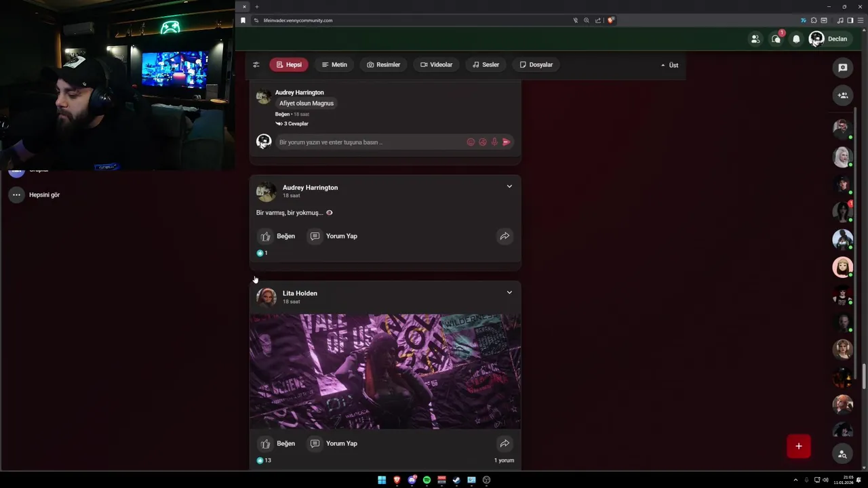The image size is (868, 488).
Task: Open the browser hamburger menu
Action: pyautogui.click(x=861, y=20)
